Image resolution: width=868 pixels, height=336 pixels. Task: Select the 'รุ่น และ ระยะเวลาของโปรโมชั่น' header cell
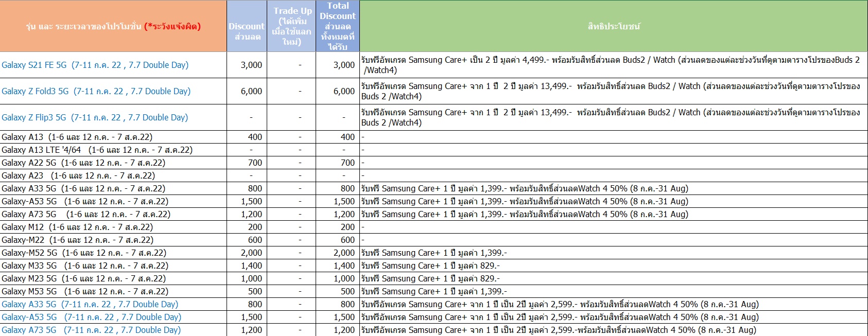point(113,26)
